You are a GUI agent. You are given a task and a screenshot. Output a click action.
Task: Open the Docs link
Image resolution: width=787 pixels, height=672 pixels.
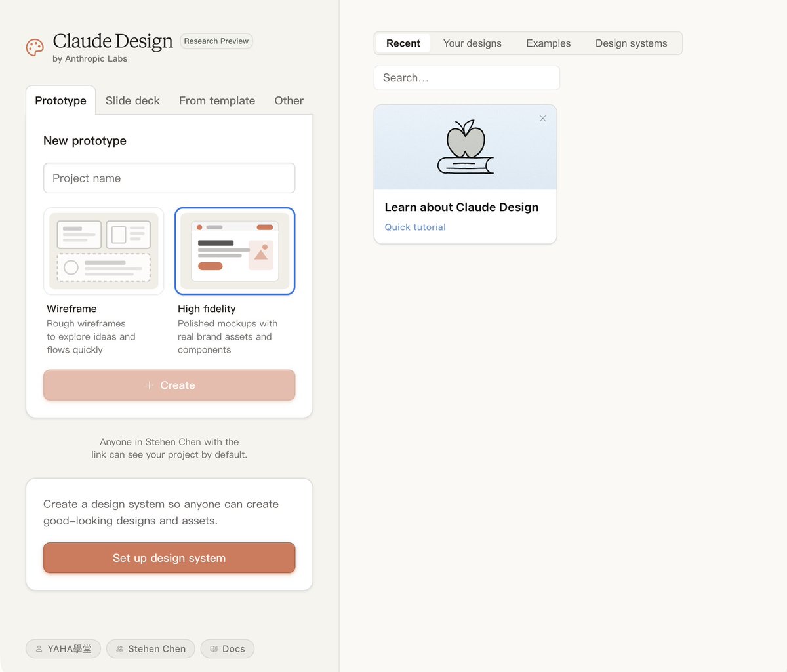pyautogui.click(x=228, y=649)
